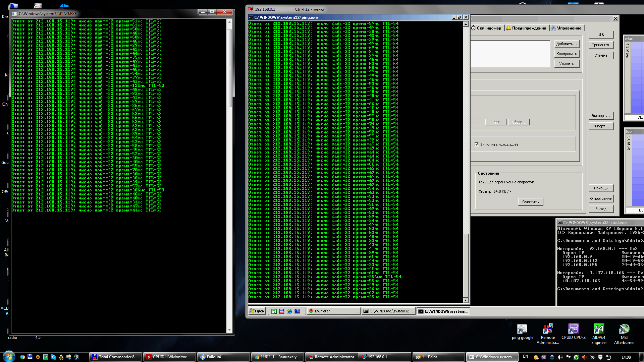Click the AIDA64 quick launch icon in remote taskbar
This screenshot has height=362, width=644.
point(274,311)
